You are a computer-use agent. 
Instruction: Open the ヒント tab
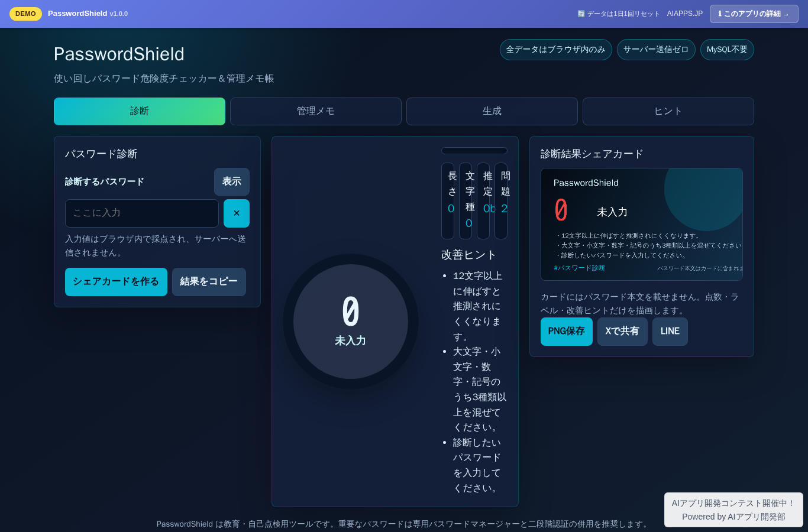(668, 111)
